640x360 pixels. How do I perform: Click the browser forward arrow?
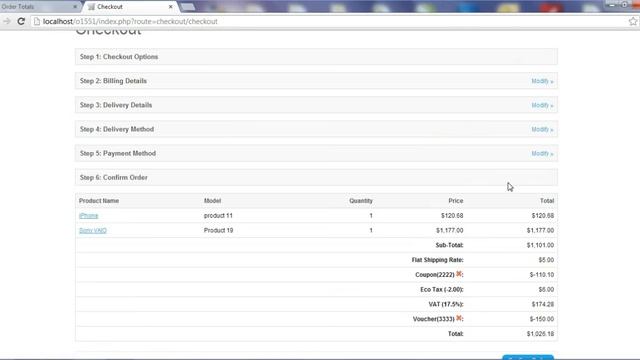[x=7, y=21]
